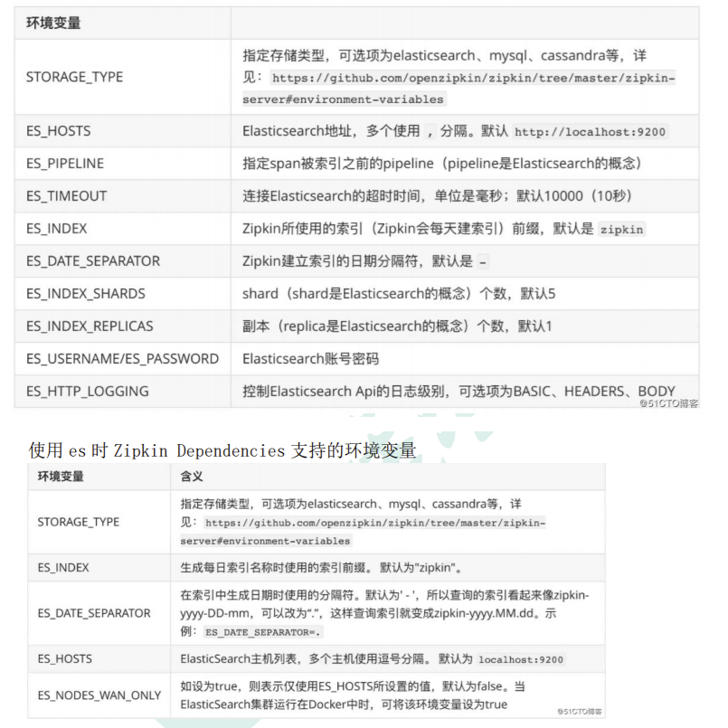This screenshot has height=728, width=728.
Task: Select the ES_NODES_WAN_ONLY variable cell
Action: click(99, 695)
